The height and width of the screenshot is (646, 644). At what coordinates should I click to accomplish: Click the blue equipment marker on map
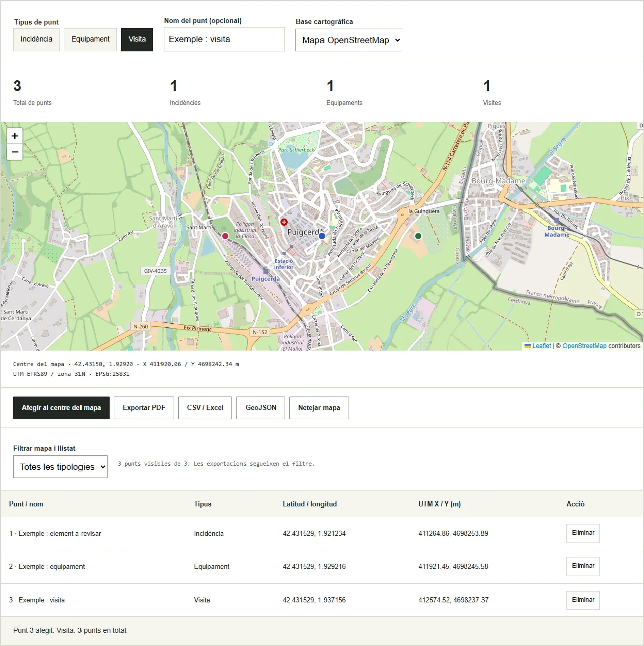(322, 236)
